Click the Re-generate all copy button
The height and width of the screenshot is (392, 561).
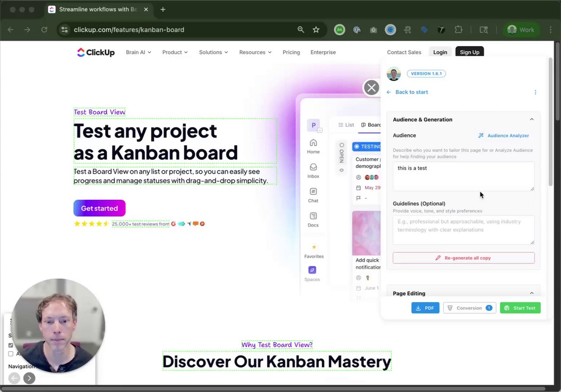[x=463, y=258]
